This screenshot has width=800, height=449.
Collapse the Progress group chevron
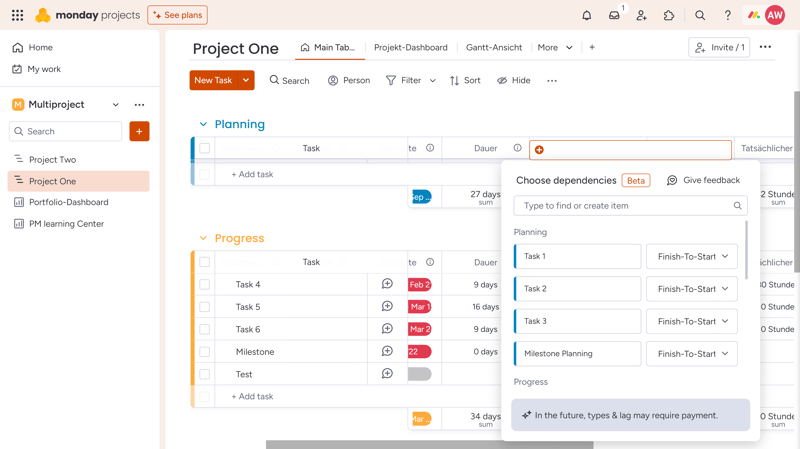[x=203, y=238]
